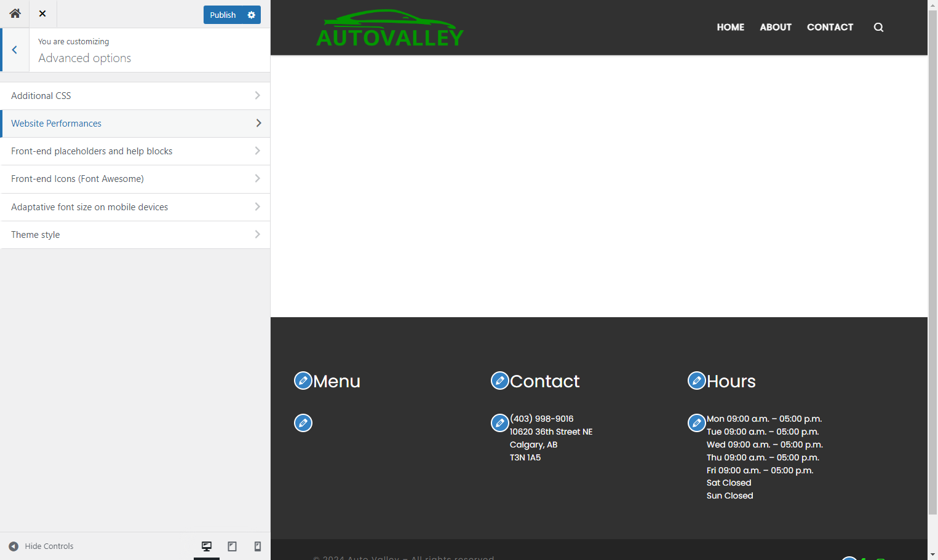This screenshot has height=560, width=938.
Task: Navigate to HOME in site menu
Action: pyautogui.click(x=730, y=27)
